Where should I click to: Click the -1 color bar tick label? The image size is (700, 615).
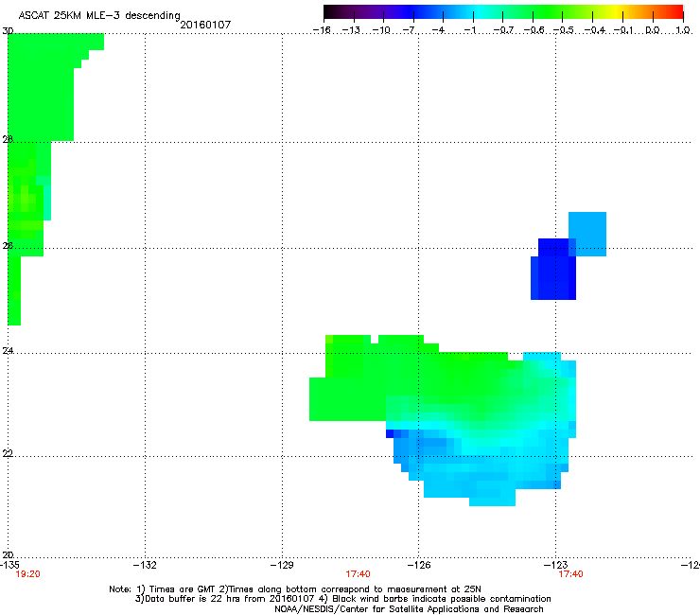tap(470, 30)
